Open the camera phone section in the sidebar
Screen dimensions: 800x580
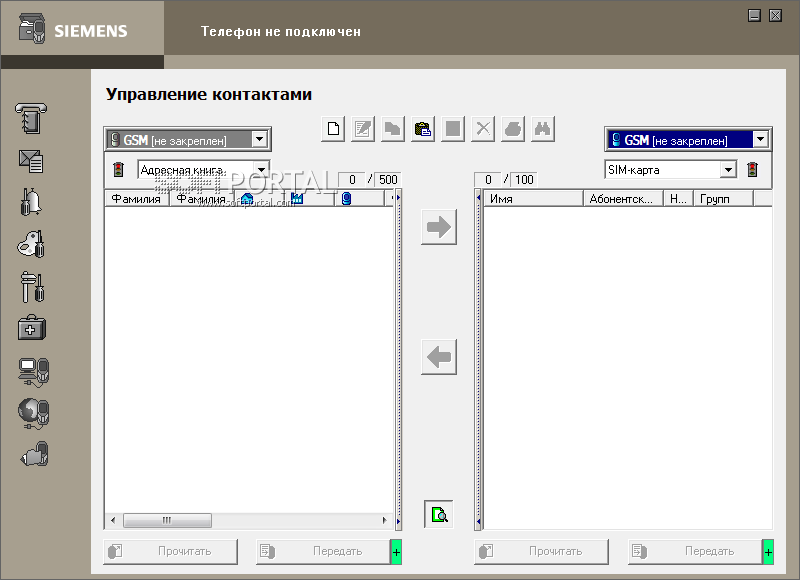[x=34, y=454]
